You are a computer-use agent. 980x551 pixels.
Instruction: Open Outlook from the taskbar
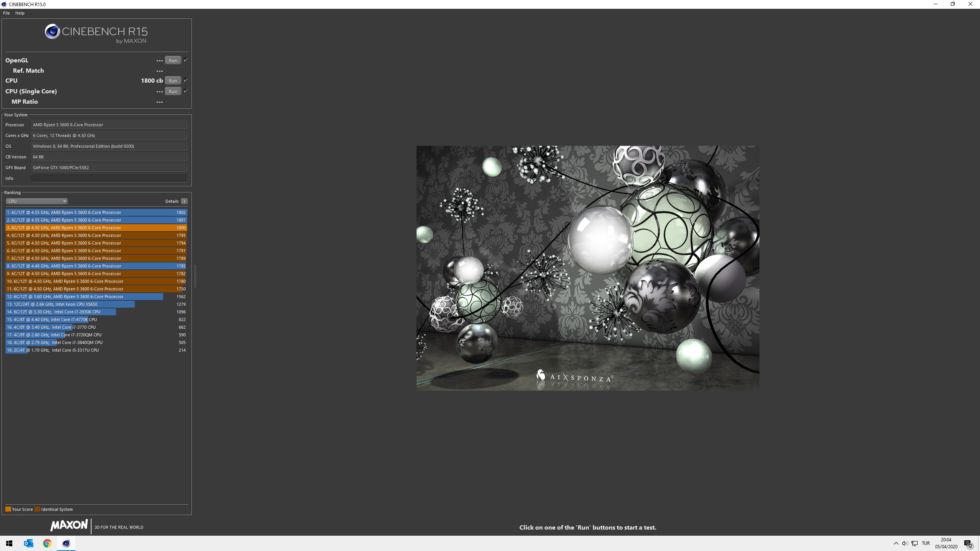[x=29, y=543]
